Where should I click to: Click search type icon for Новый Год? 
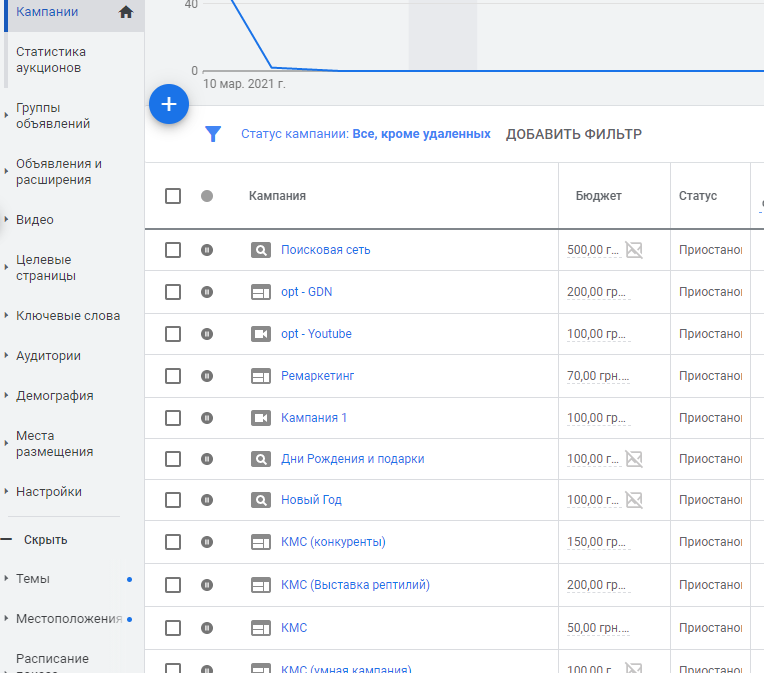tap(261, 500)
